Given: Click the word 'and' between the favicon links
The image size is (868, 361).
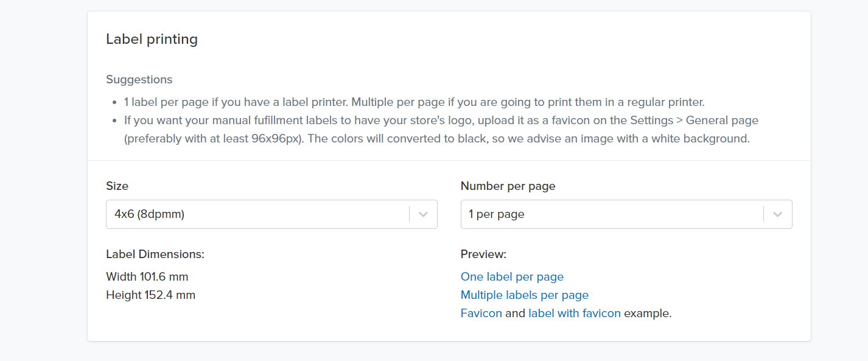Looking at the screenshot, I should (515, 314).
